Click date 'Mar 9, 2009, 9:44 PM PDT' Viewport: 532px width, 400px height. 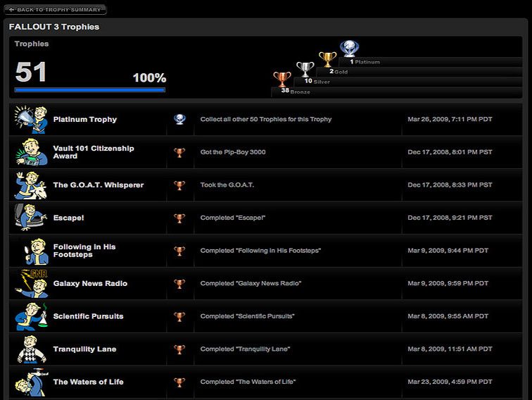(448, 251)
